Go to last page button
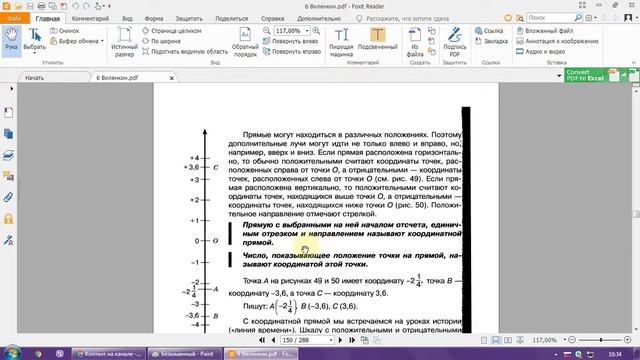This screenshot has width=640, height=360. [352, 340]
